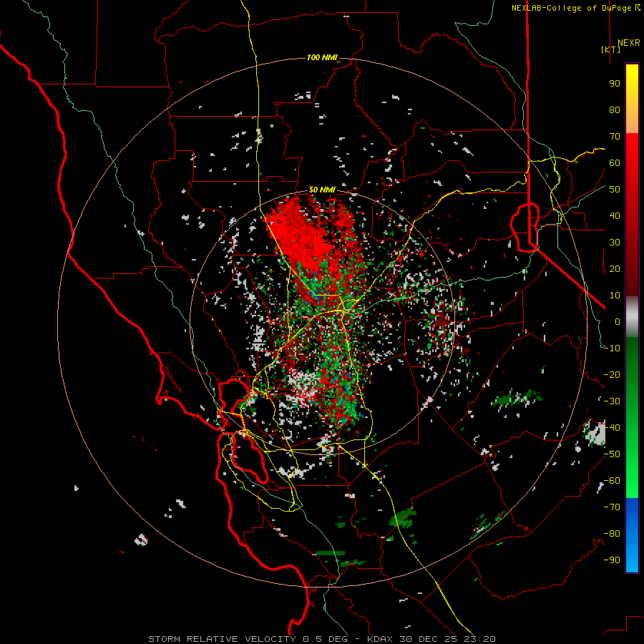Click the NEXR label above the color scale
Viewport: 644px width, 644px height.
click(x=628, y=43)
